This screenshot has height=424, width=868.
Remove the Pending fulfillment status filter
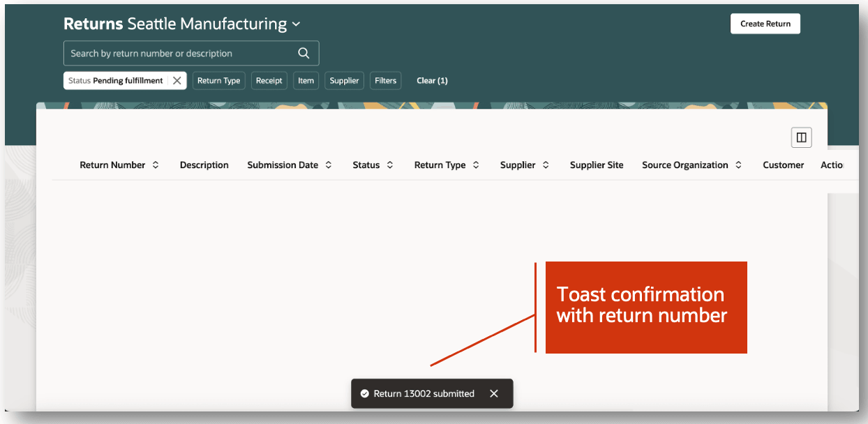click(x=177, y=81)
